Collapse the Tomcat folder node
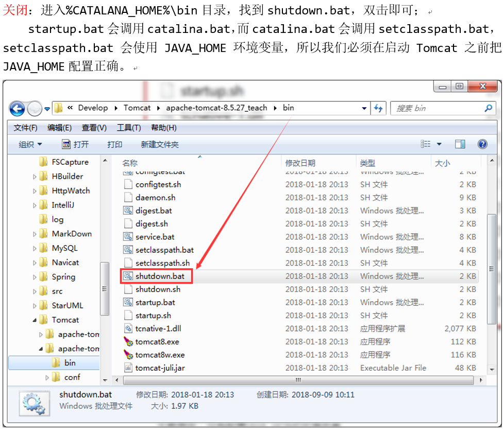 [35, 320]
